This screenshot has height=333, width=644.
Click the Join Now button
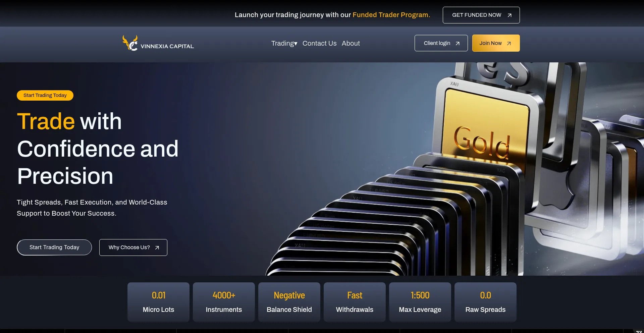496,43
